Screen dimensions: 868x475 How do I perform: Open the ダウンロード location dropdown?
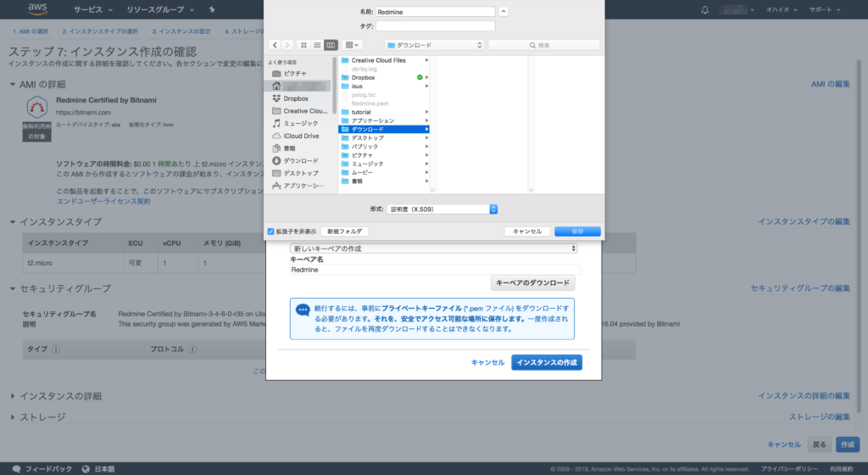(432, 44)
